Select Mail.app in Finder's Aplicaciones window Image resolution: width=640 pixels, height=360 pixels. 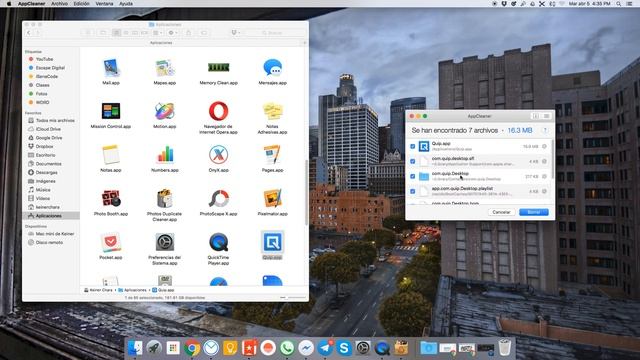111,68
